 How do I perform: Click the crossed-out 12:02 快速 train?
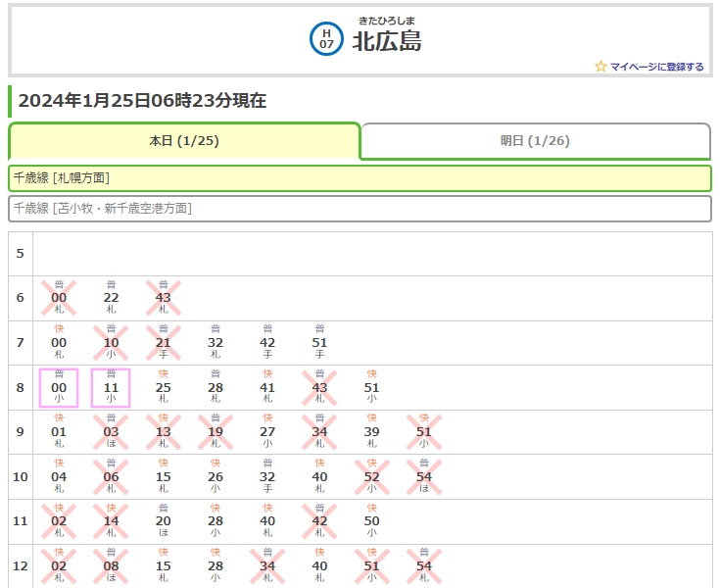tap(59, 565)
